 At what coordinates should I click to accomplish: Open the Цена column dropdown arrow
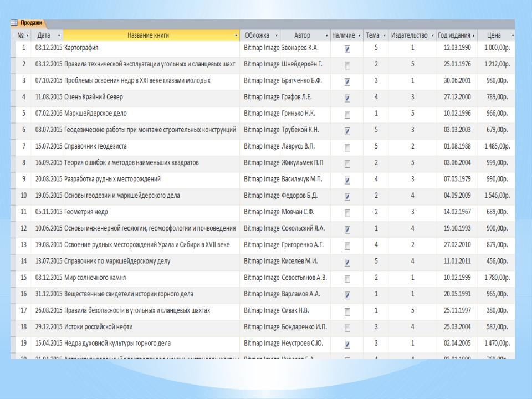512,35
